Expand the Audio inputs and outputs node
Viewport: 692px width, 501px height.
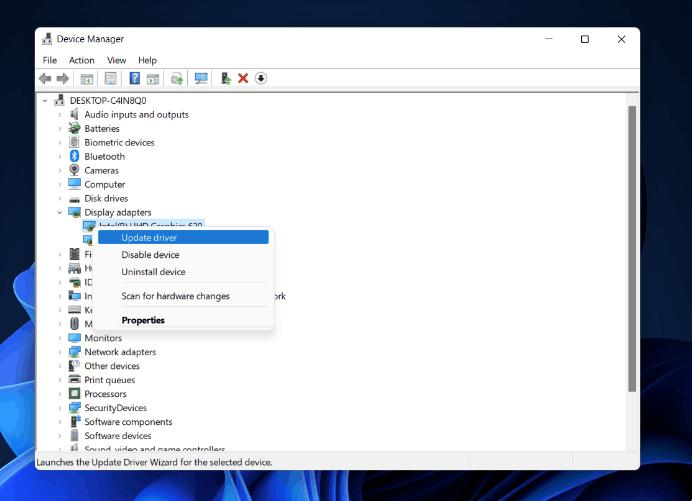click(60, 114)
